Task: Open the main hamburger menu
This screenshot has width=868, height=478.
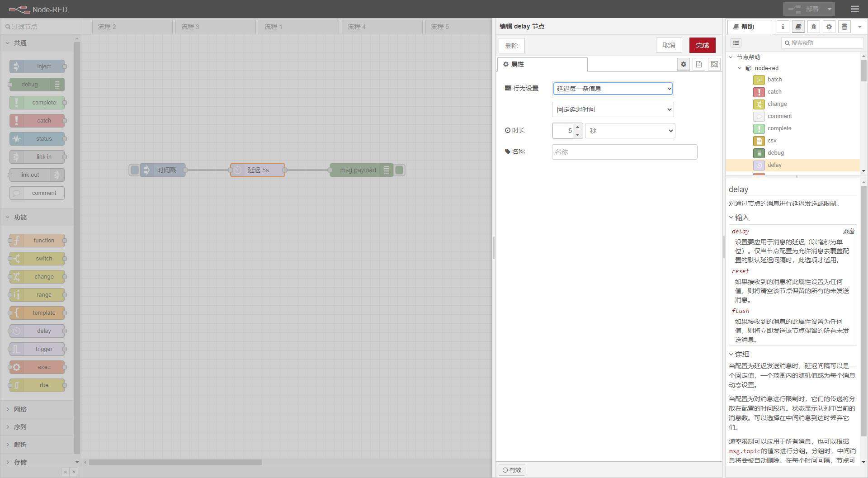Action: 855,9
